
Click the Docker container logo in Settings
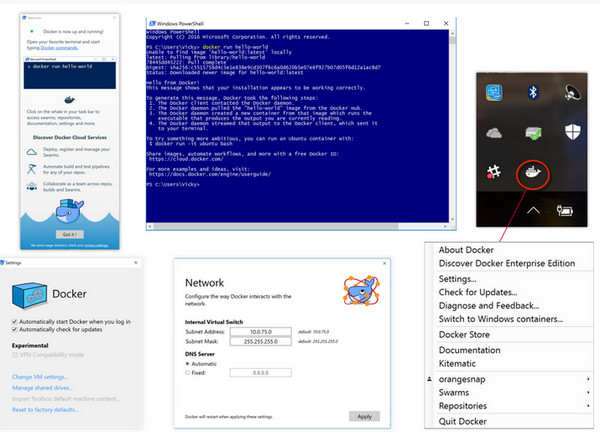coord(27,296)
